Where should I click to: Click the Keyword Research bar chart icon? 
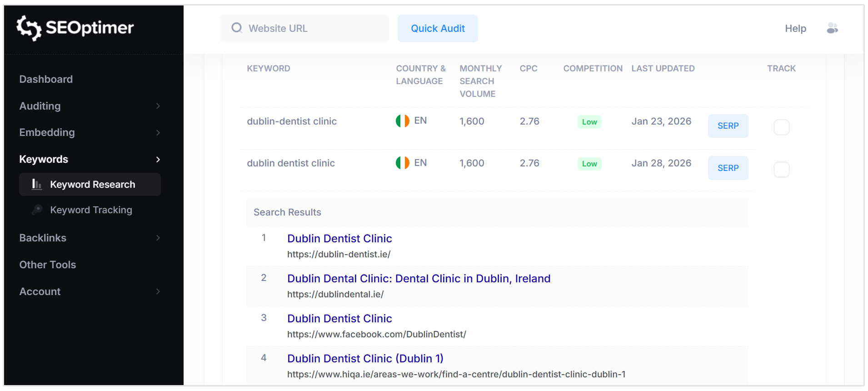(37, 184)
